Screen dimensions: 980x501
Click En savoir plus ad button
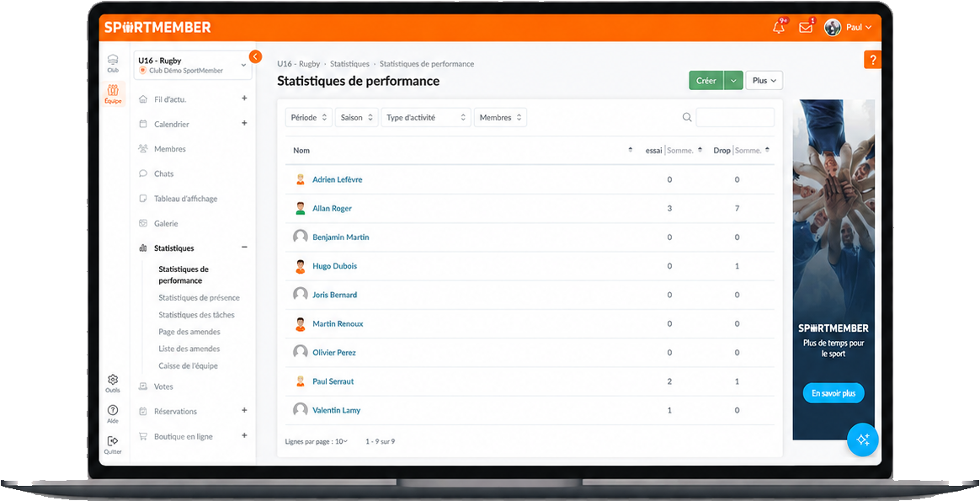tap(834, 393)
